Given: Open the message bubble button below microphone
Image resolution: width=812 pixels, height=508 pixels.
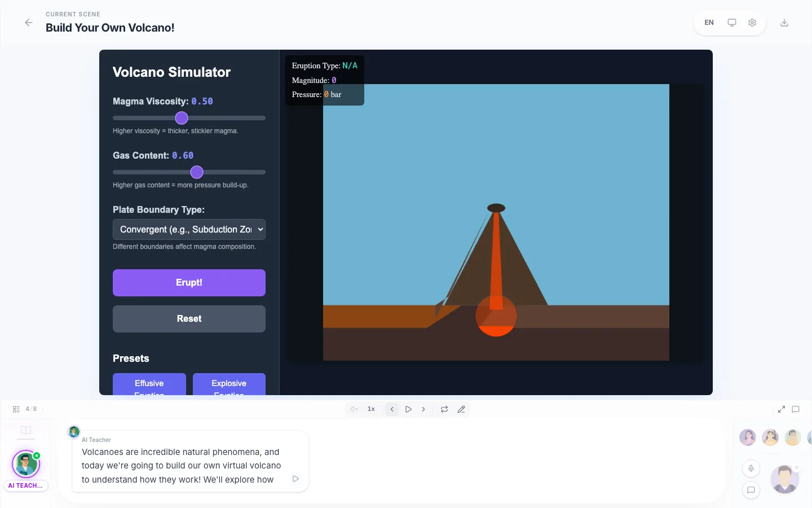Looking at the screenshot, I should (751, 490).
